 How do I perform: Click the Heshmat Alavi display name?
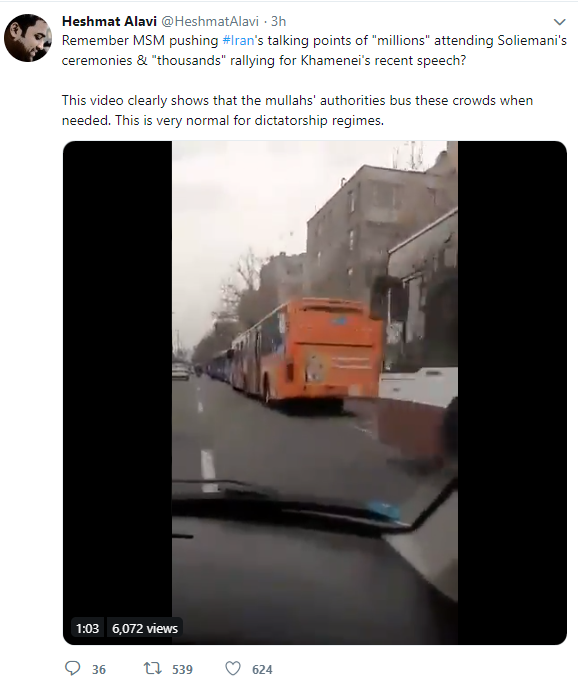109,21
